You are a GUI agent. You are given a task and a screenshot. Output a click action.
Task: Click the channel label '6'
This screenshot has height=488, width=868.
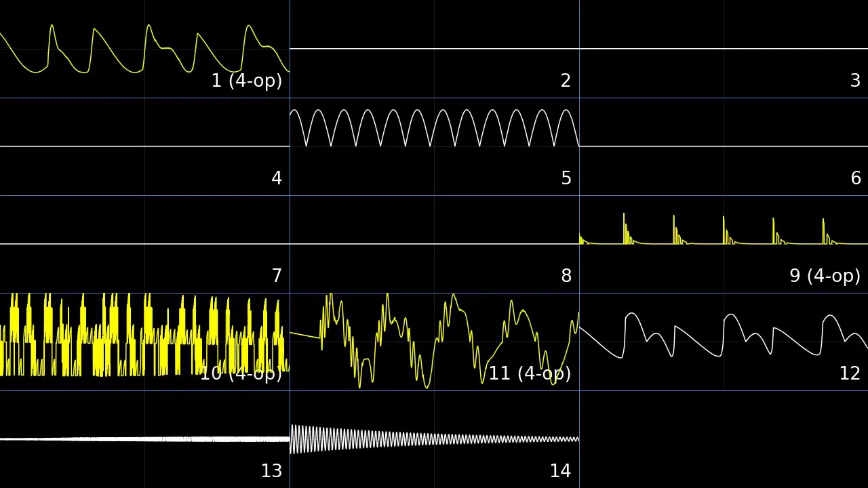tap(855, 179)
